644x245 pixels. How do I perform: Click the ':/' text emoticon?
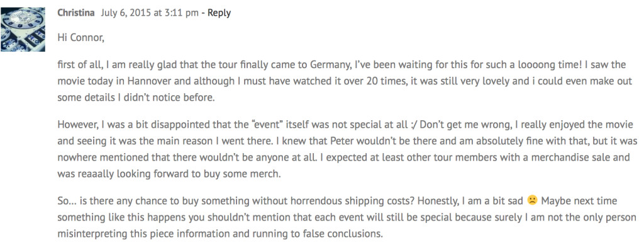tap(414, 124)
